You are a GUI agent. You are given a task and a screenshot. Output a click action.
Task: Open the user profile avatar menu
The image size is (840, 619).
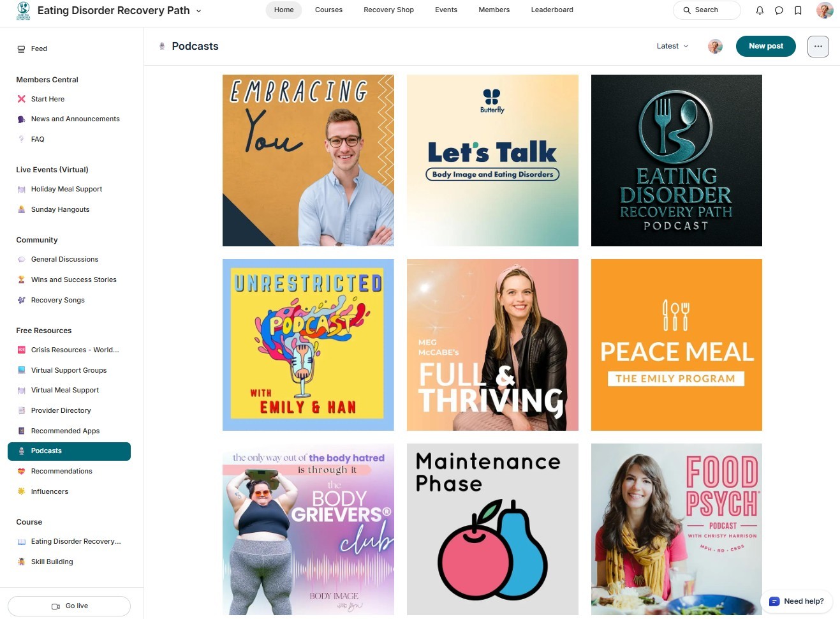tap(825, 10)
